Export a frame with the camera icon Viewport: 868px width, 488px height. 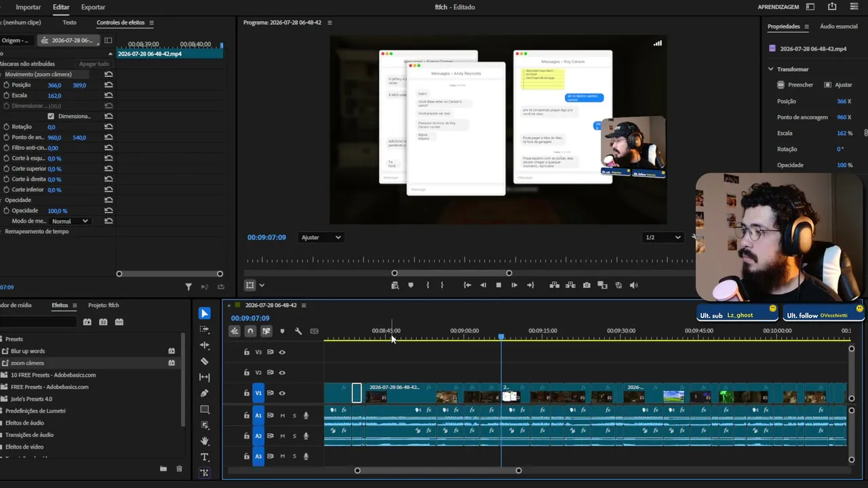click(x=587, y=285)
